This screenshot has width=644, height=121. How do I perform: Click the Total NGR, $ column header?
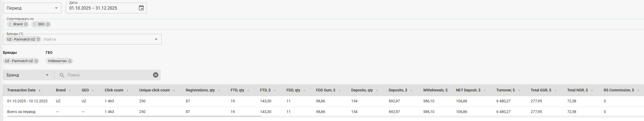[577, 90]
